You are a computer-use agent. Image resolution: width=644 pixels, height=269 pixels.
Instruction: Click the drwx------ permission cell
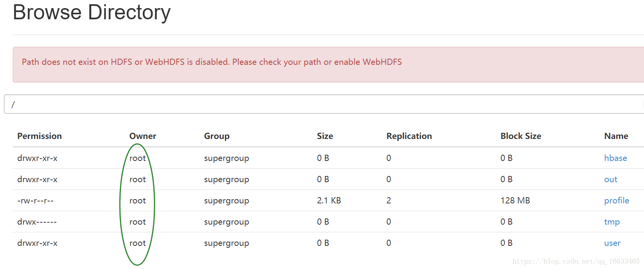[x=37, y=222]
